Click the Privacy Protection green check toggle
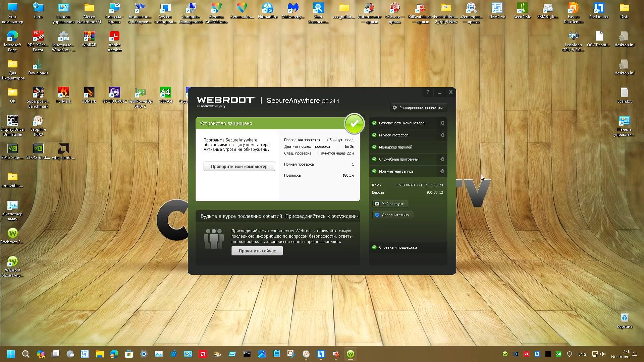Viewport: 644px width, 362px height. [x=374, y=135]
